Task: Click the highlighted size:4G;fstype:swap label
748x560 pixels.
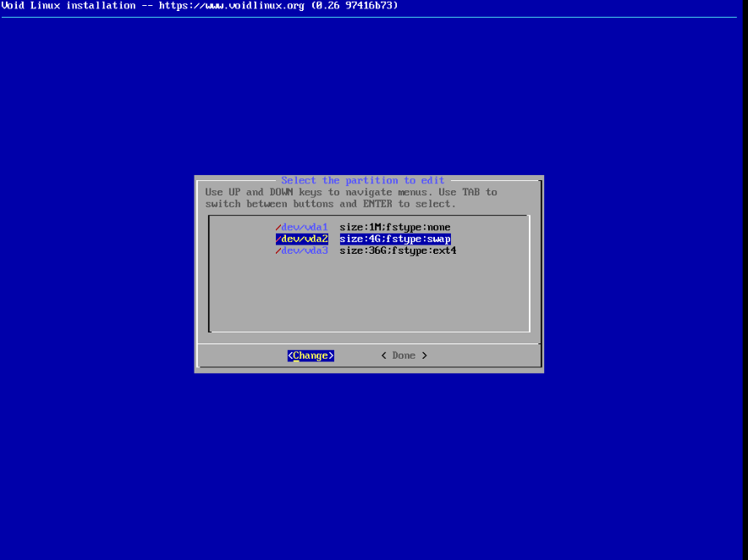Action: coord(394,239)
